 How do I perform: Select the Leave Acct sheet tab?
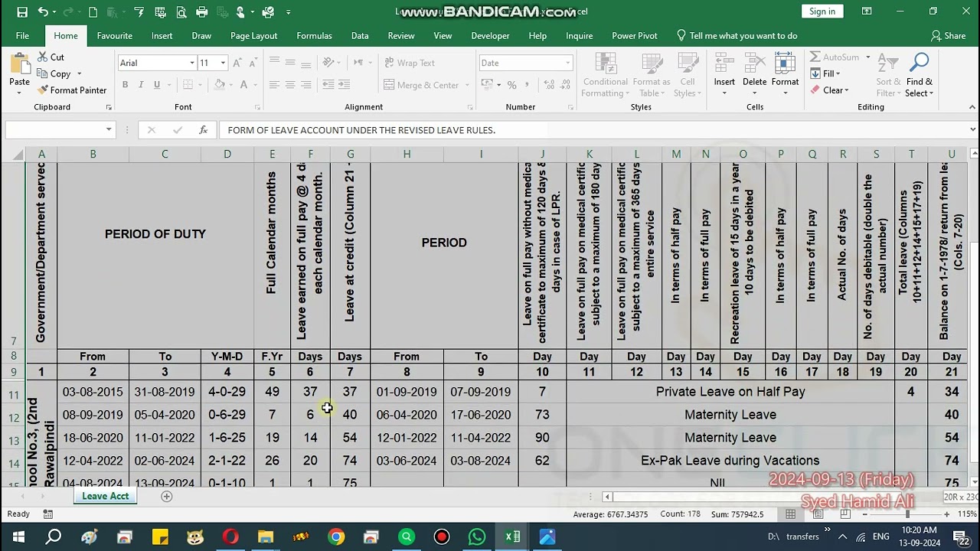(106, 496)
